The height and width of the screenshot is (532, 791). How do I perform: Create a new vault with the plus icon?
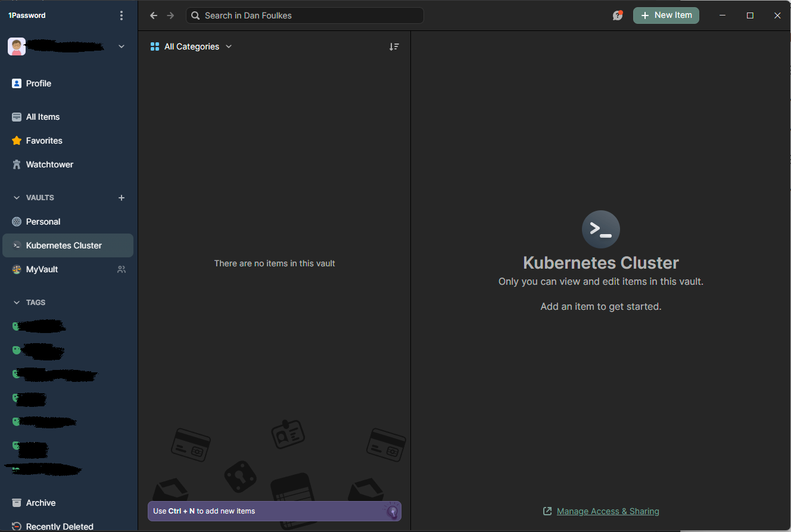pyautogui.click(x=122, y=198)
